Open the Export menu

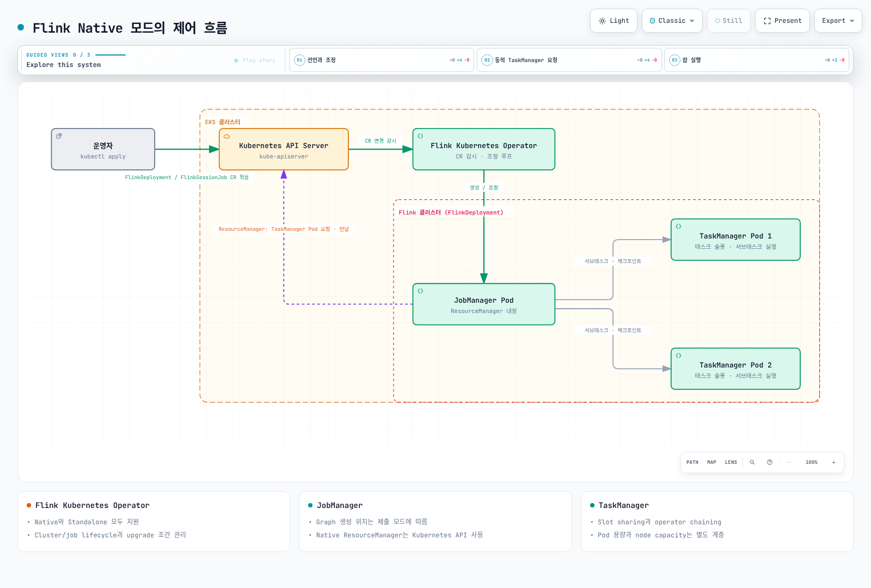click(x=838, y=21)
